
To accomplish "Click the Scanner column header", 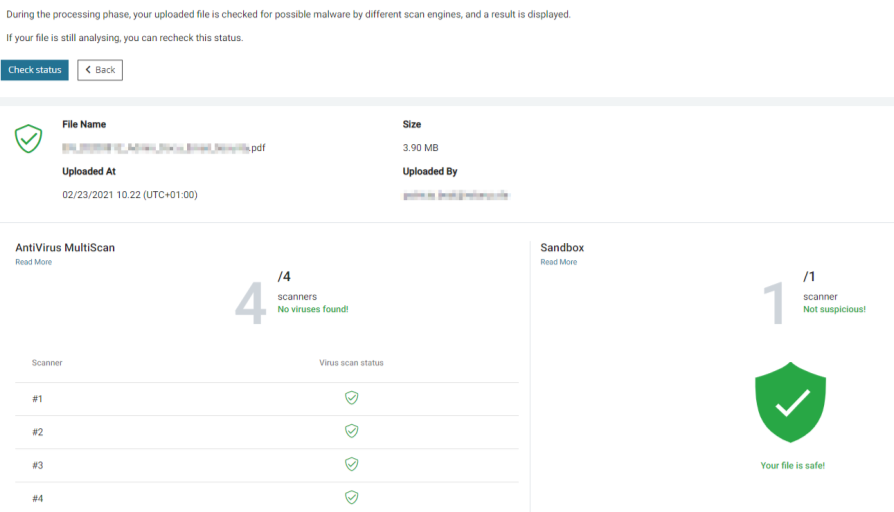I will tap(47, 363).
